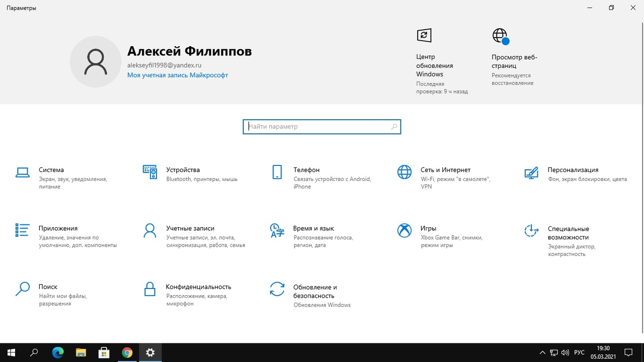The height and width of the screenshot is (362, 644).
Task: Open the network tray icon
Action: 554,352
